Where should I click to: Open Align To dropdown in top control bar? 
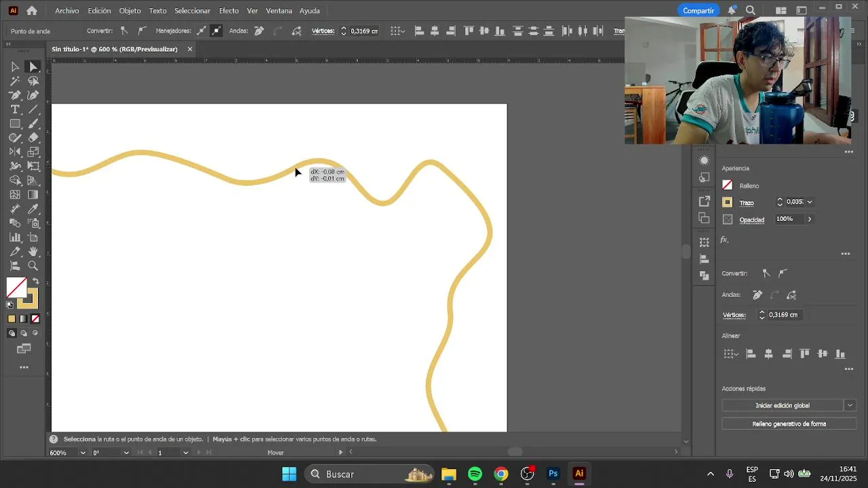[x=398, y=31]
